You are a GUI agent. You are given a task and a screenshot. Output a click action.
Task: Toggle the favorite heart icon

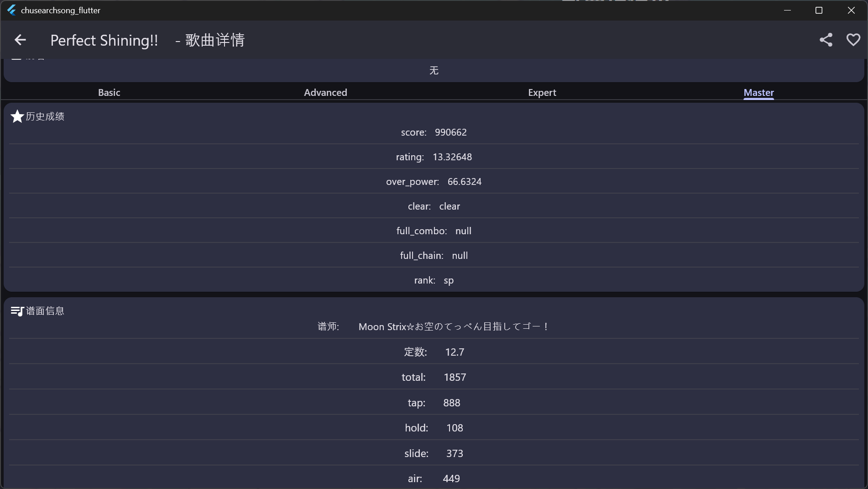click(853, 40)
